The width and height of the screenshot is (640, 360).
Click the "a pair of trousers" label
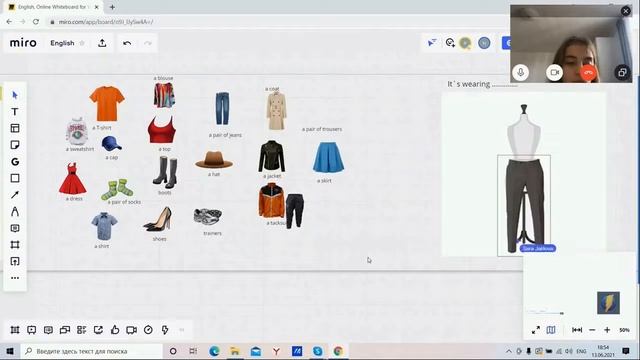322,129
